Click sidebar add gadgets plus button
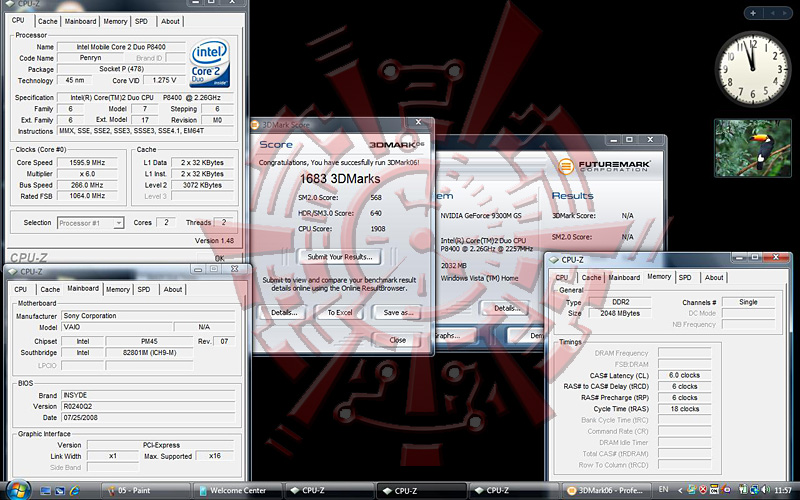800x500 pixels. [753, 13]
